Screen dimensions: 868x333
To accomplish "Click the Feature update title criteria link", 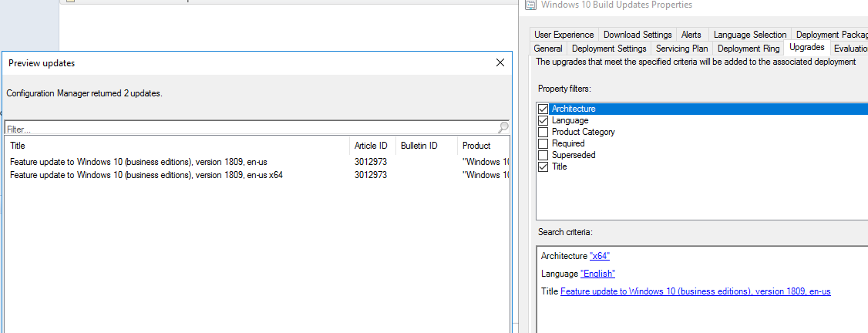I will coord(695,291).
